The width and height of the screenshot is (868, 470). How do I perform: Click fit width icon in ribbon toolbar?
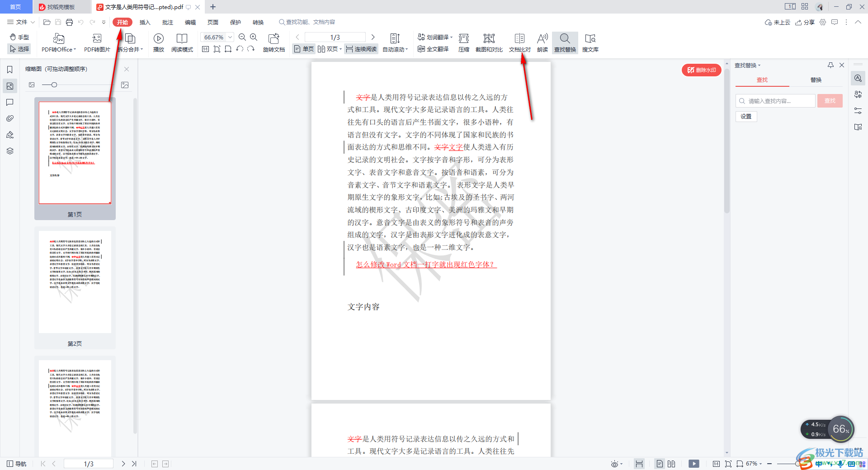pos(228,49)
